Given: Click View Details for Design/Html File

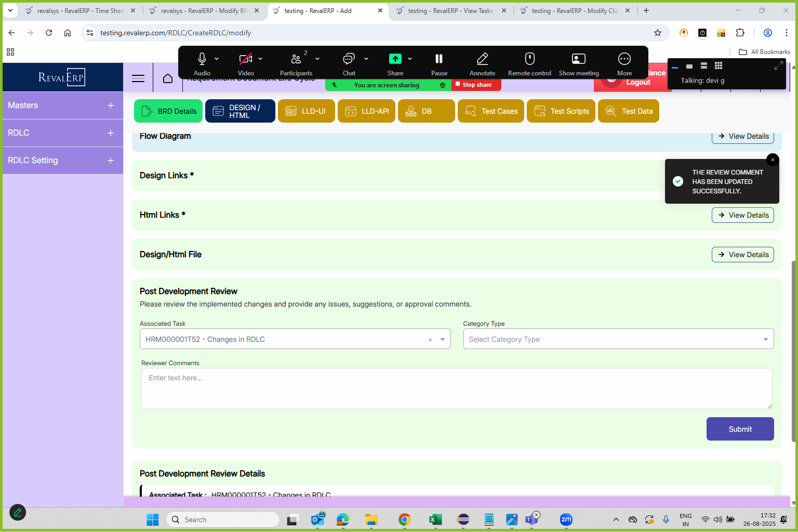Looking at the screenshot, I should tap(742, 255).
